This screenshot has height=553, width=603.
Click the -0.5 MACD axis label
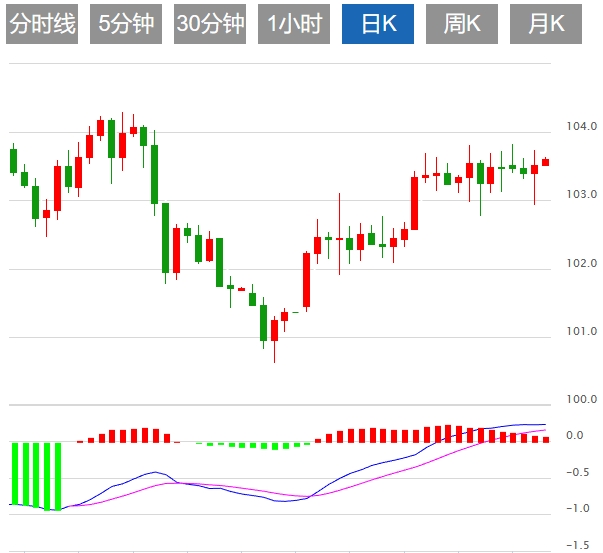tap(575, 472)
